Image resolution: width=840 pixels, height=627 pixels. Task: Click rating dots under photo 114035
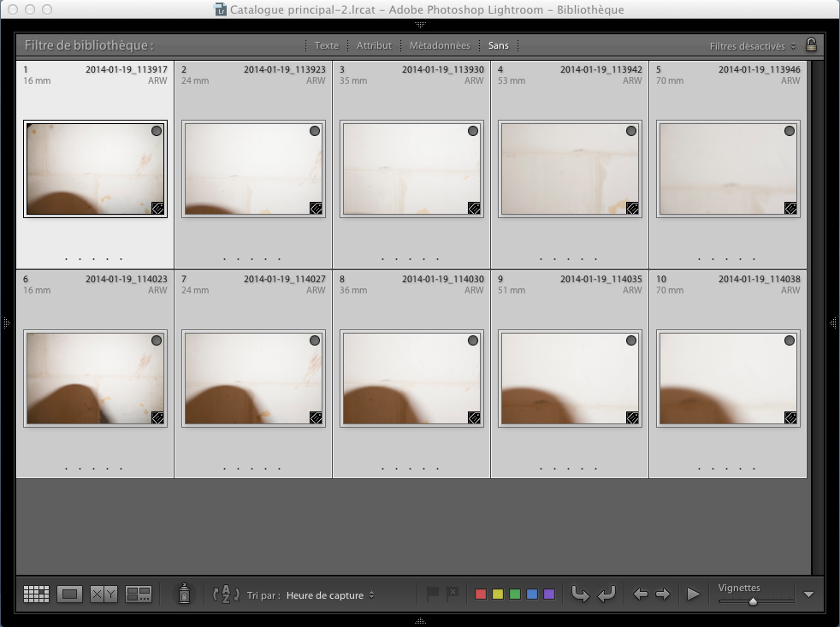tap(568, 469)
